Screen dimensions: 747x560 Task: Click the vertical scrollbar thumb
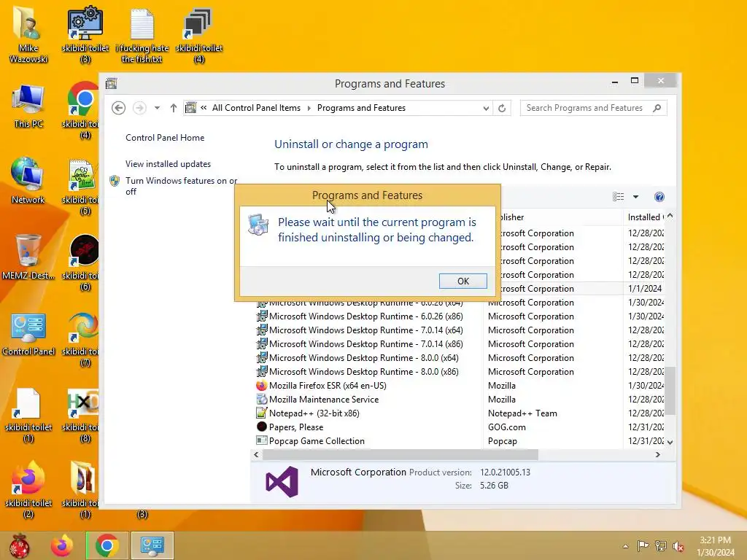670,391
